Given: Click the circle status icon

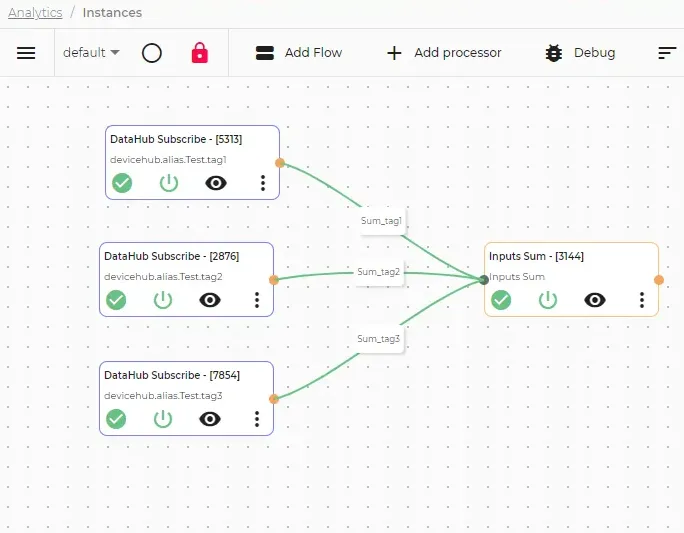Looking at the screenshot, I should (x=152, y=53).
